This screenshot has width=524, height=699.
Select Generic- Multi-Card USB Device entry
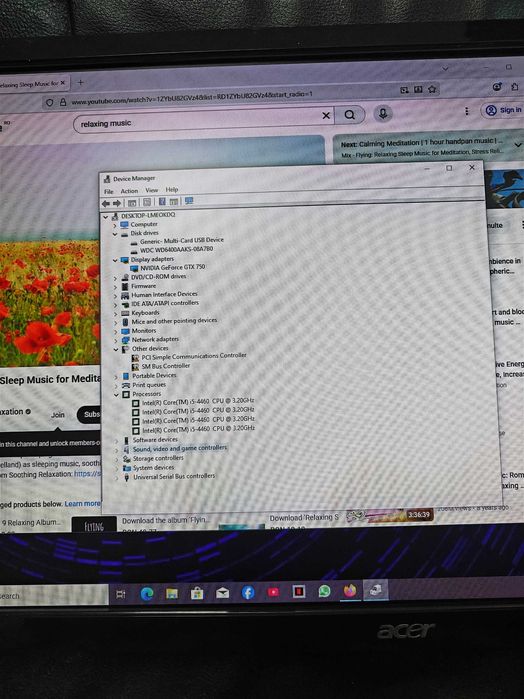[182, 241]
